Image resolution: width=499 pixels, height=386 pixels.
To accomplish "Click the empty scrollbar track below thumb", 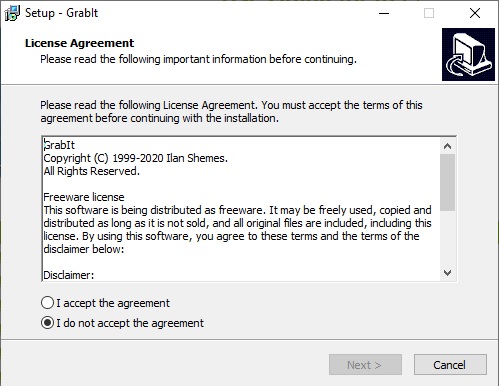I will coord(447,238).
